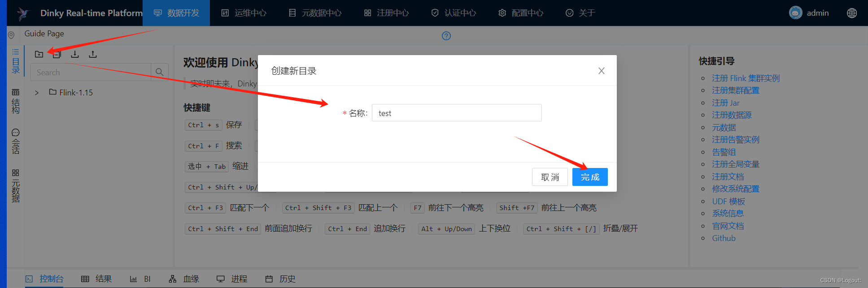
Task: Click the search magnifier icon
Action: pos(160,72)
